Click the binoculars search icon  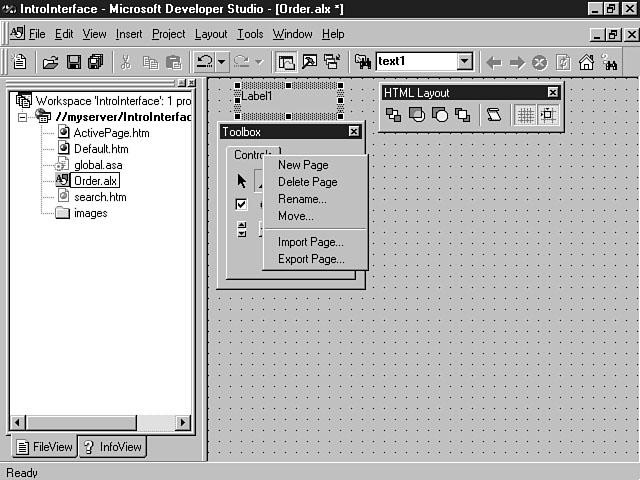tap(610, 62)
